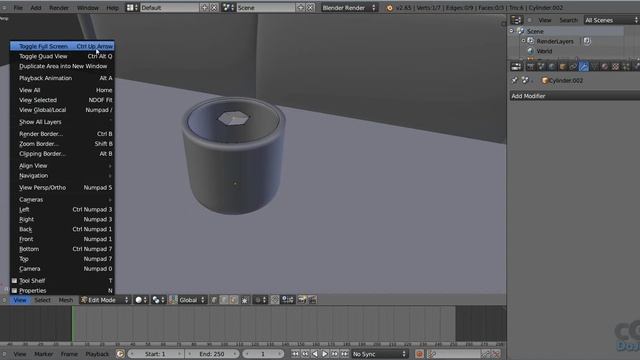This screenshot has width=640, height=360.
Task: Click the add new scene plus button
Action: 301,7
